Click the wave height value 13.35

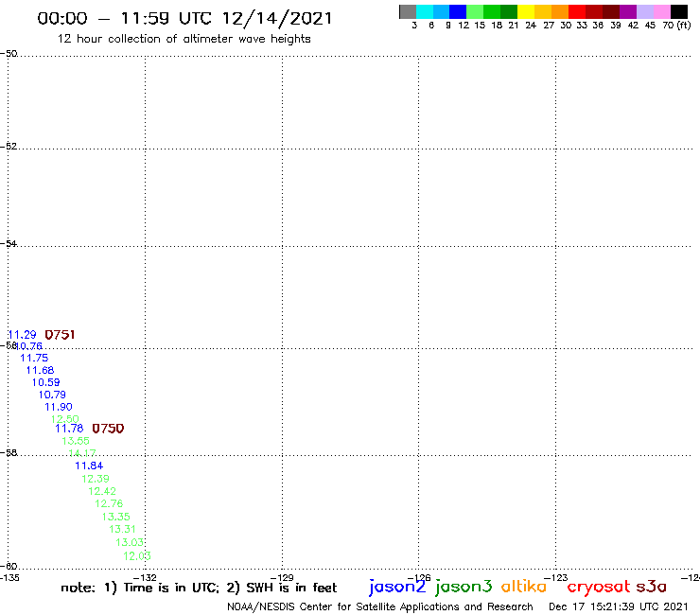point(116,517)
